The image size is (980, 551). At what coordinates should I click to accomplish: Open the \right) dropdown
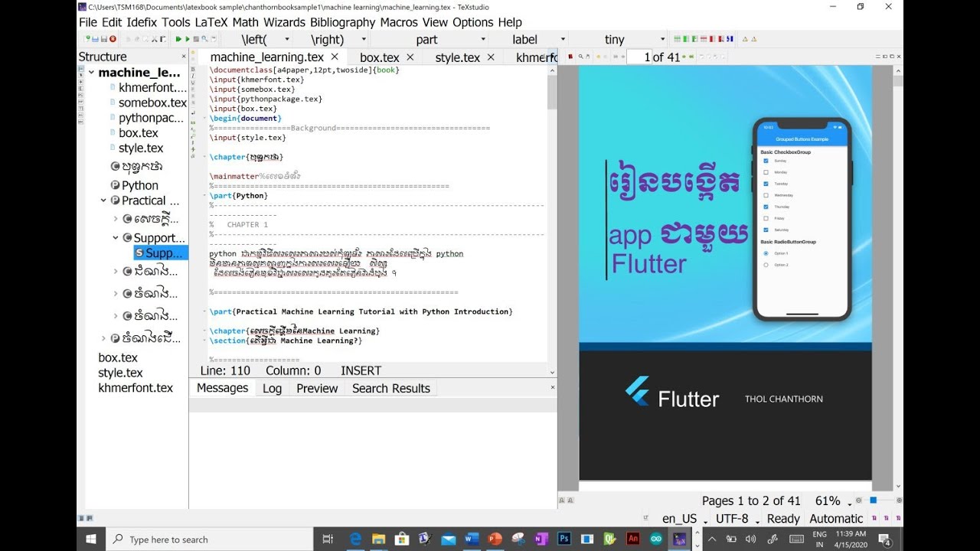tap(363, 39)
